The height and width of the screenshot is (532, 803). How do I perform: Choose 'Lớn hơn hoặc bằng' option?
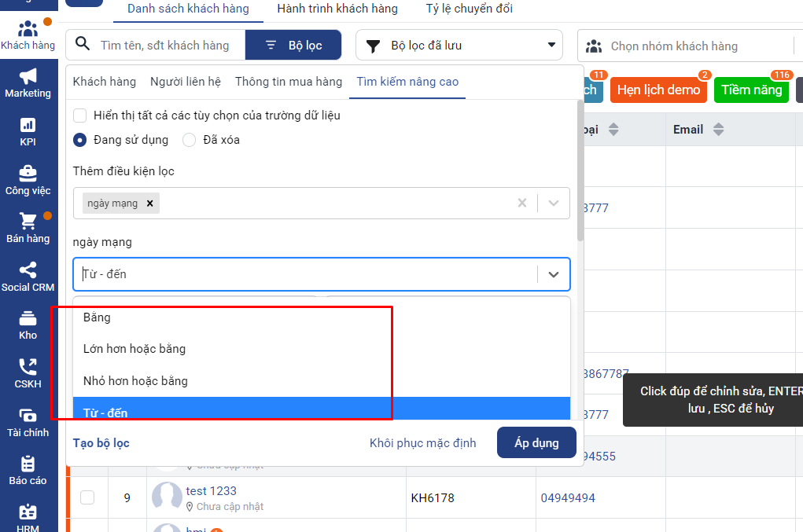click(x=134, y=349)
